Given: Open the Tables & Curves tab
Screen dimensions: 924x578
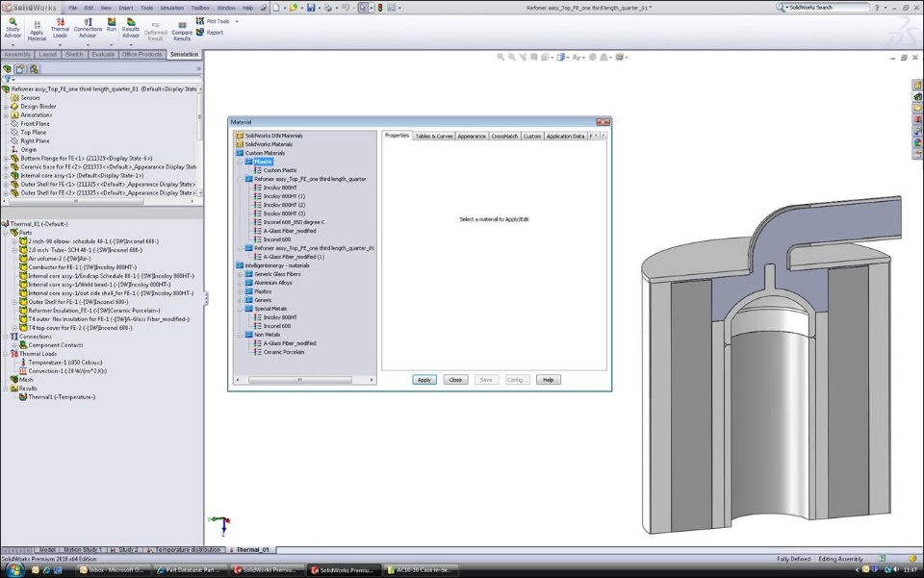Looking at the screenshot, I should point(434,136).
